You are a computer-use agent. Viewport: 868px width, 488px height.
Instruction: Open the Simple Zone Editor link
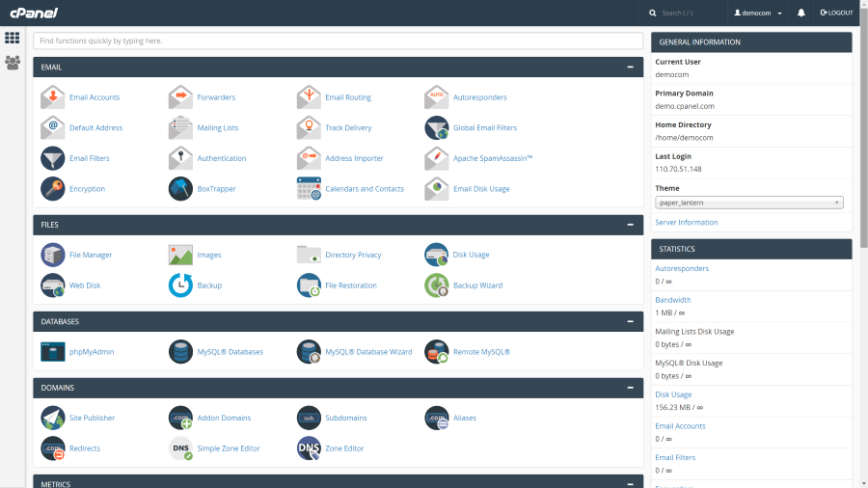(x=229, y=448)
